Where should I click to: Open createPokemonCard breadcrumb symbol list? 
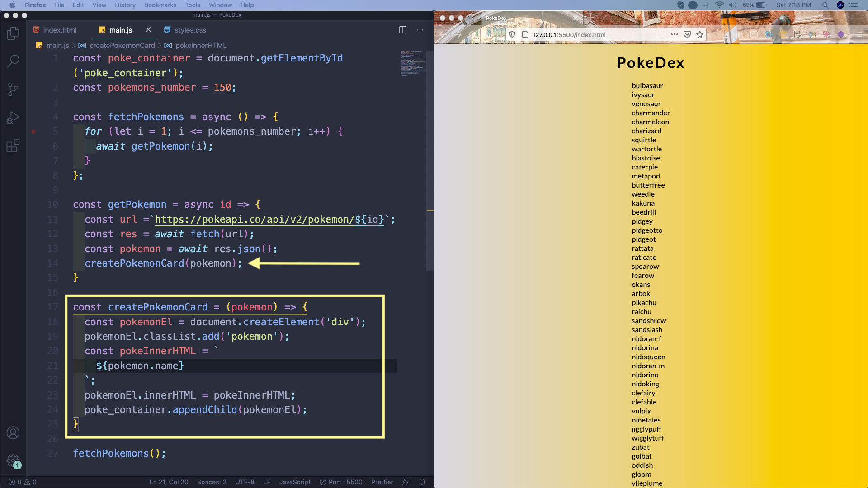pos(117,45)
